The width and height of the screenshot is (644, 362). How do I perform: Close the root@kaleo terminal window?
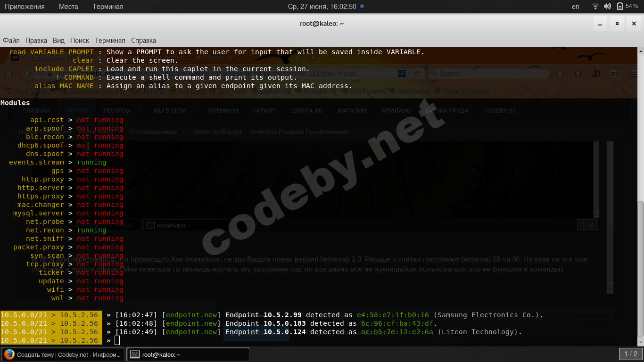633,24
